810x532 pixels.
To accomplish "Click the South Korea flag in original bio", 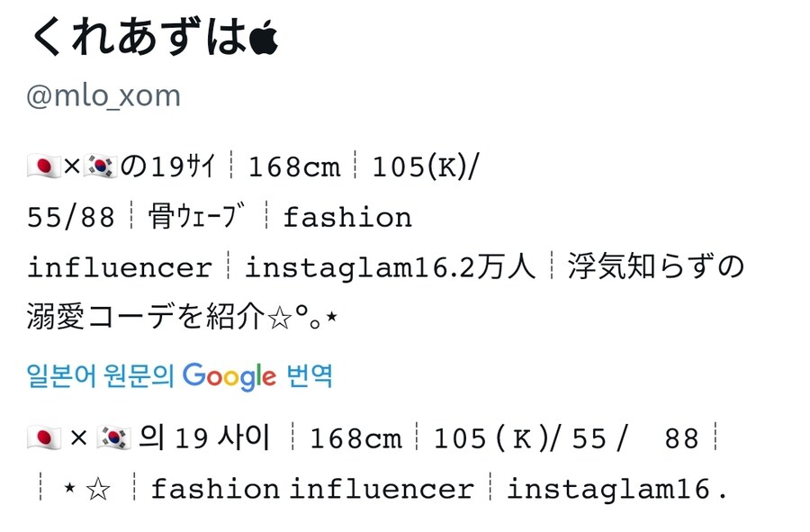I will coord(100,167).
